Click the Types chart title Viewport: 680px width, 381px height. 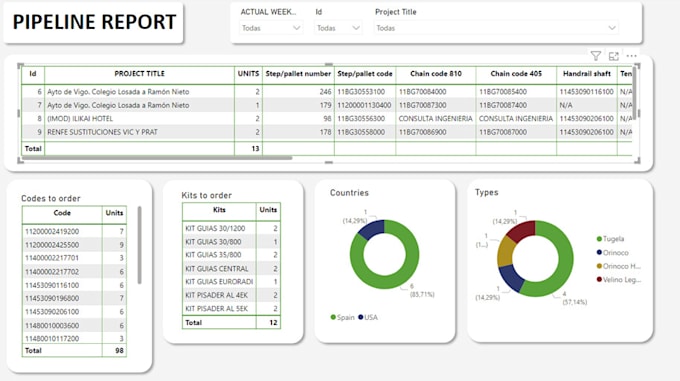point(487,192)
